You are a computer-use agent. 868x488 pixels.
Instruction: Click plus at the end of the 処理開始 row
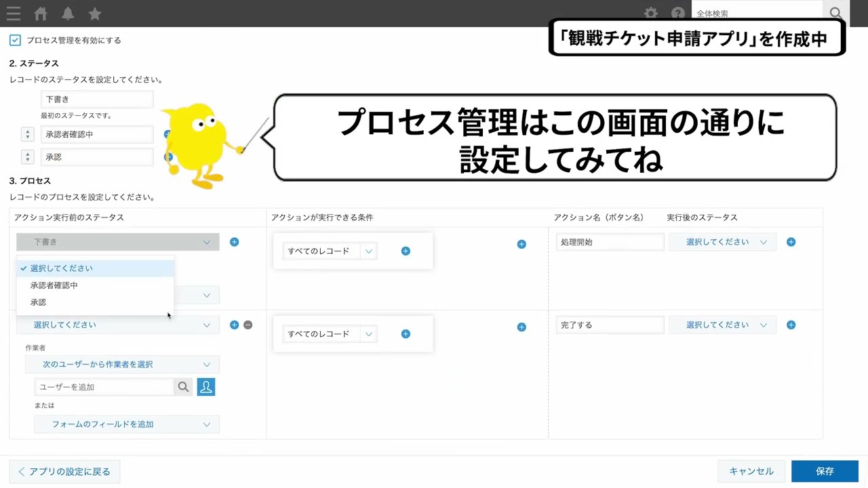(x=791, y=242)
